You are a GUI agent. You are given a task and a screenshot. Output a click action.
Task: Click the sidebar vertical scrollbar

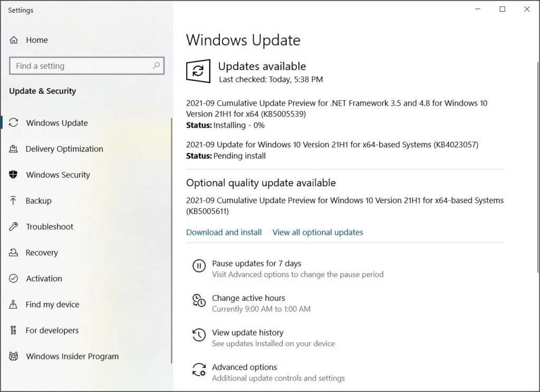pyautogui.click(x=171, y=241)
